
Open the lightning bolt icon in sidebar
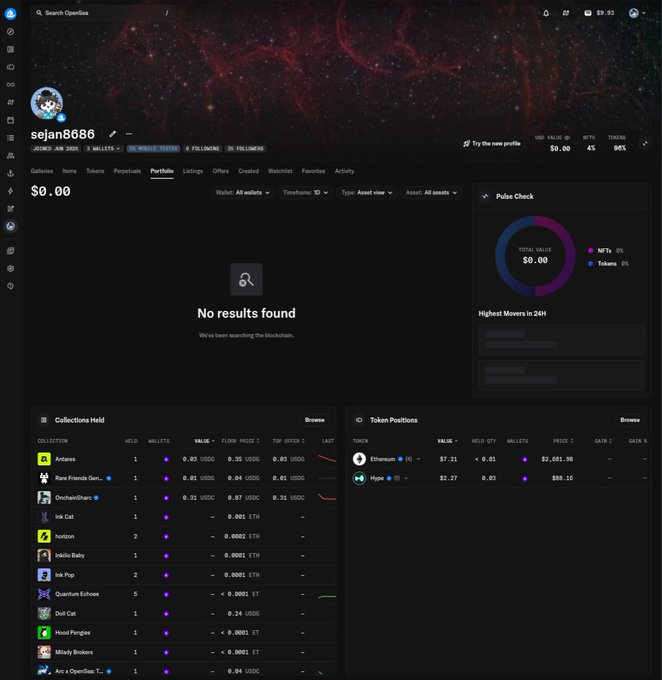(x=10, y=191)
